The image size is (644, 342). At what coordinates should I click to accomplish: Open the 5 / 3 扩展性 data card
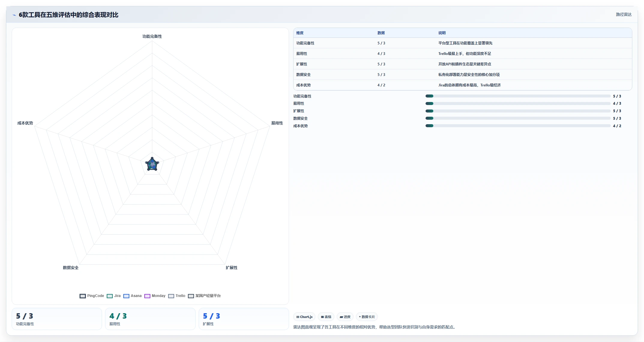[244, 319]
